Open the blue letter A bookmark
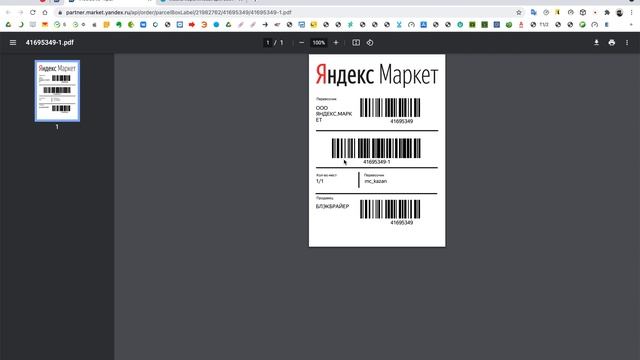This screenshot has width=640, height=360. [423, 25]
